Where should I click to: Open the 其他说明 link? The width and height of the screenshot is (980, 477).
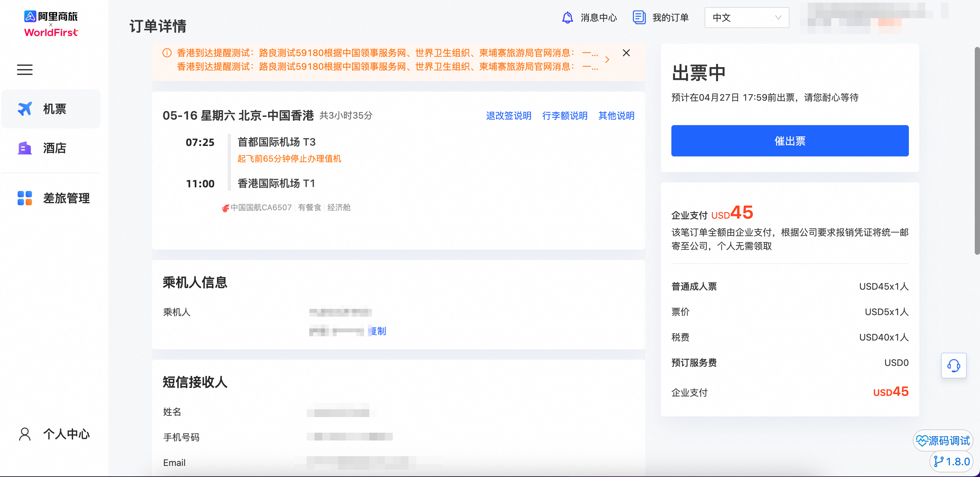[616, 116]
